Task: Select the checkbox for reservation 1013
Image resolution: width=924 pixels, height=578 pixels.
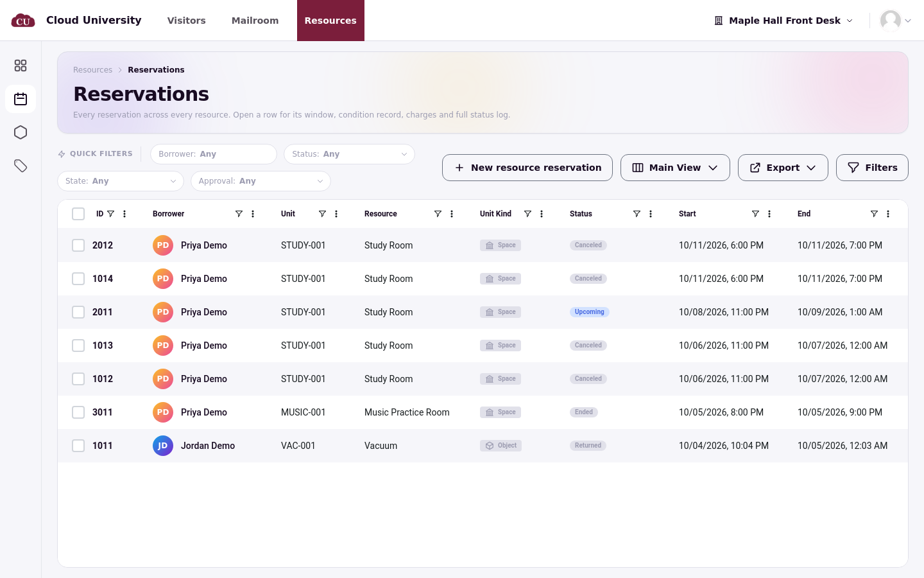Action: [x=78, y=346]
